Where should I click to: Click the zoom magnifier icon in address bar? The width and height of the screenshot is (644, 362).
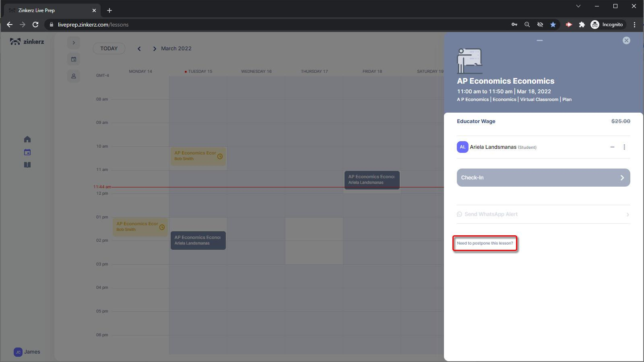[x=527, y=25]
